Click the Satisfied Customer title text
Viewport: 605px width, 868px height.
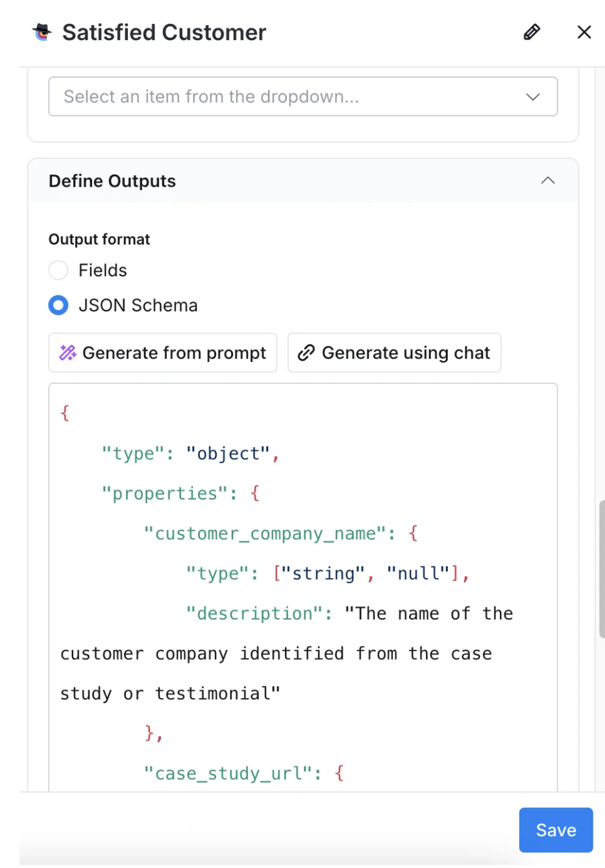(164, 32)
